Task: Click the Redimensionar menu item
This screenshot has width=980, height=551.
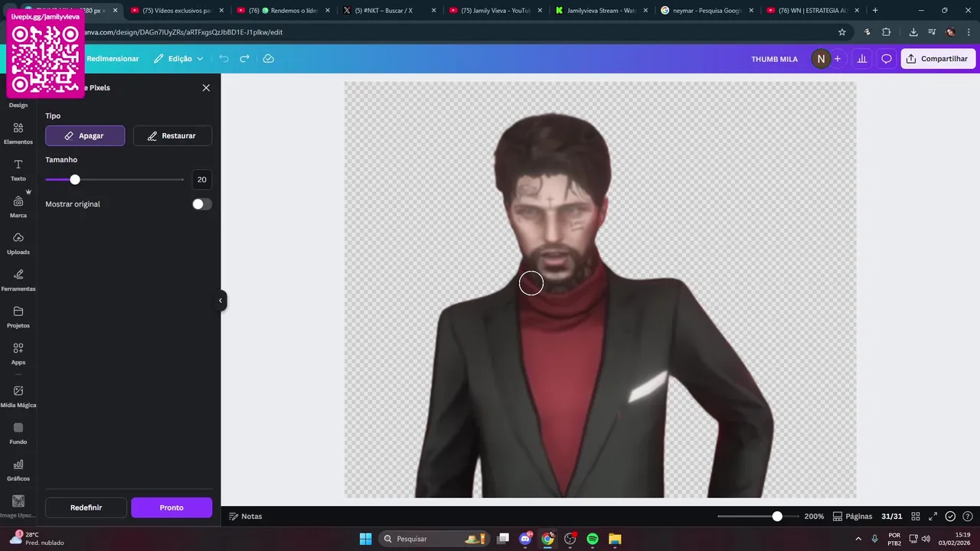Action: pyautogui.click(x=113, y=59)
